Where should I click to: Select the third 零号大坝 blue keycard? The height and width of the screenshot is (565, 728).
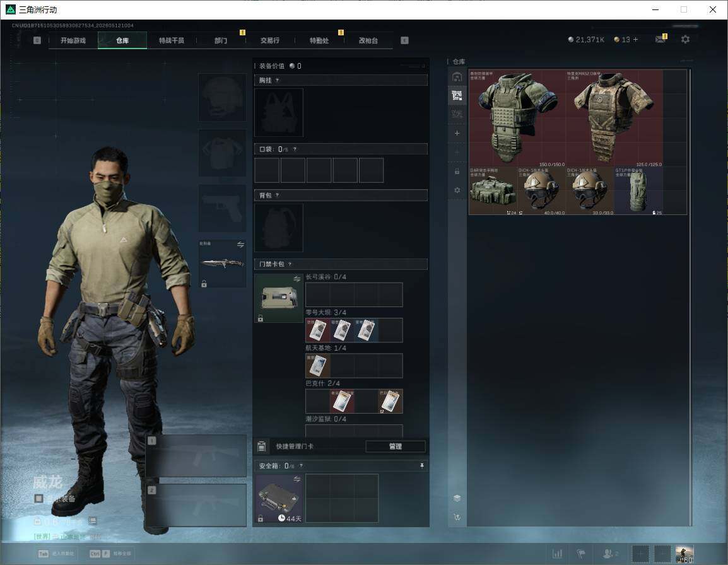pyautogui.click(x=366, y=330)
